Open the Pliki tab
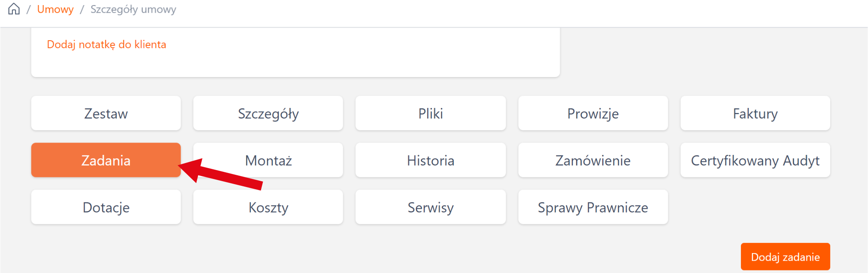The width and height of the screenshot is (868, 273). click(431, 113)
